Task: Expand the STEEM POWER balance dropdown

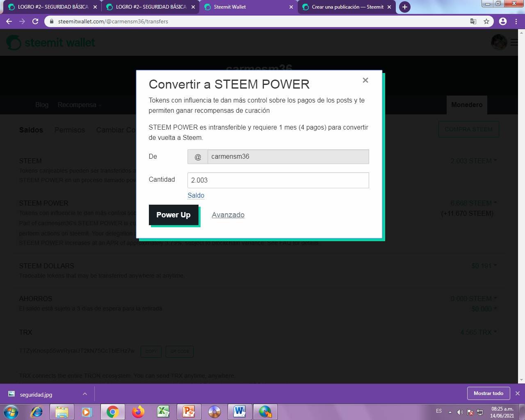Action: [473, 203]
